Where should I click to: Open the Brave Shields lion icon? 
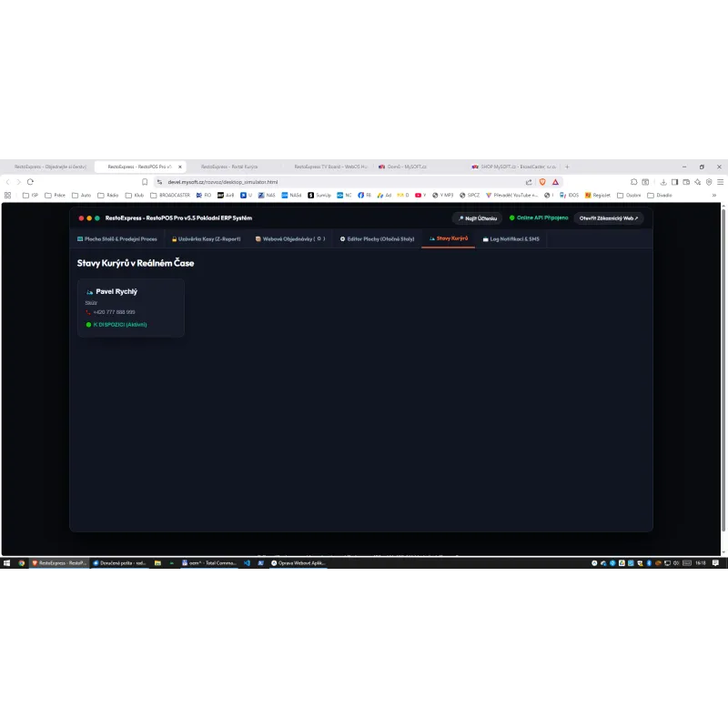(542, 182)
